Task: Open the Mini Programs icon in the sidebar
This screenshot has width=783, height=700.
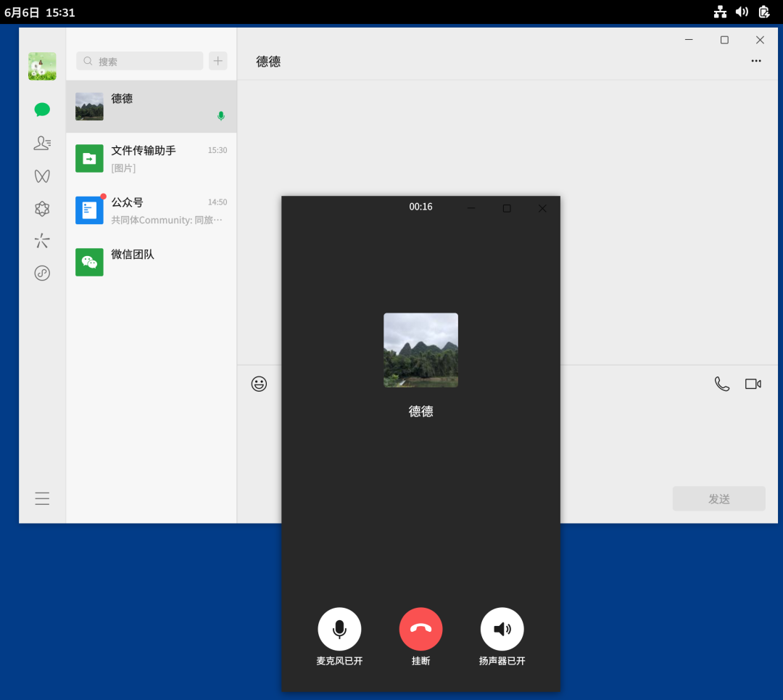Action: [x=42, y=273]
